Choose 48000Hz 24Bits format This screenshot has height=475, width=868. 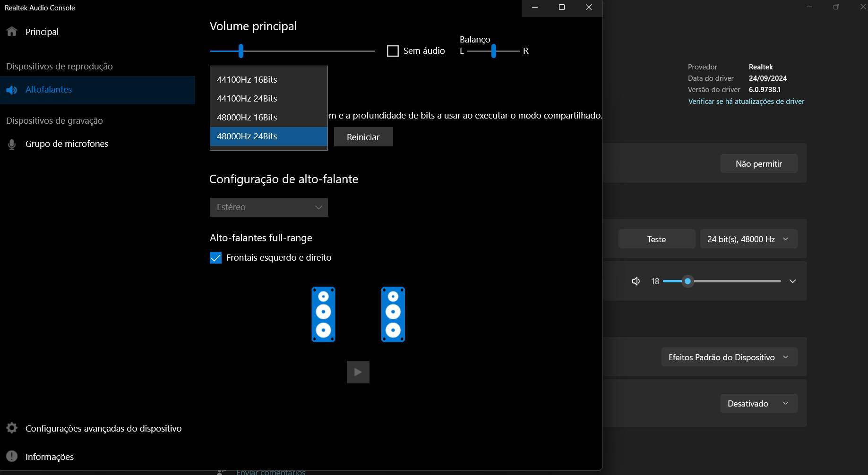click(x=269, y=136)
